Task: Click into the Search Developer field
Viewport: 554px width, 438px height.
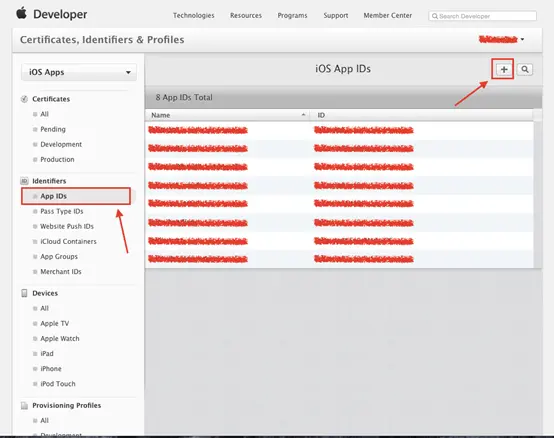Action: click(x=483, y=16)
